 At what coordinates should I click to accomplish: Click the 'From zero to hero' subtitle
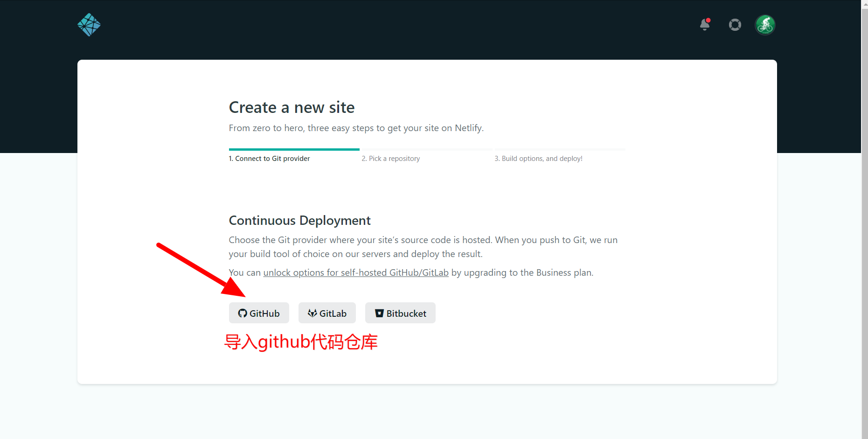point(356,128)
